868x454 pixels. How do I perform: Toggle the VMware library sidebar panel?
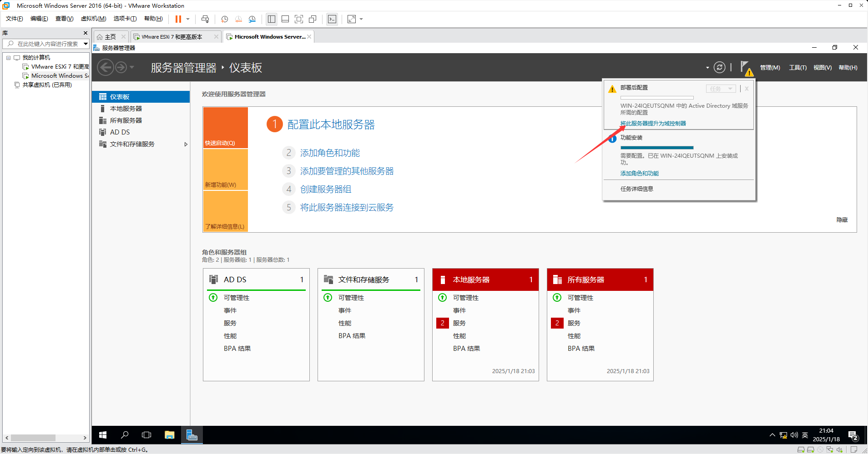(x=272, y=19)
